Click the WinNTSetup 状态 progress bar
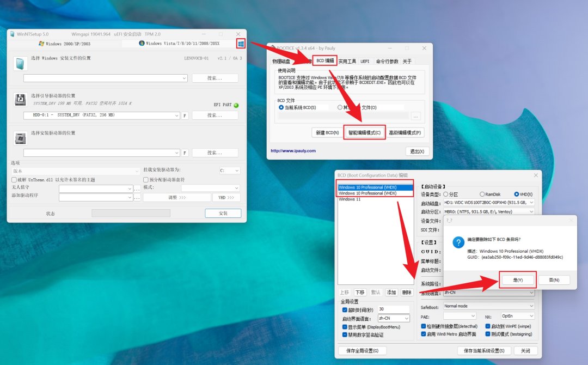Viewport: 588px width, 365px height. pos(131,213)
